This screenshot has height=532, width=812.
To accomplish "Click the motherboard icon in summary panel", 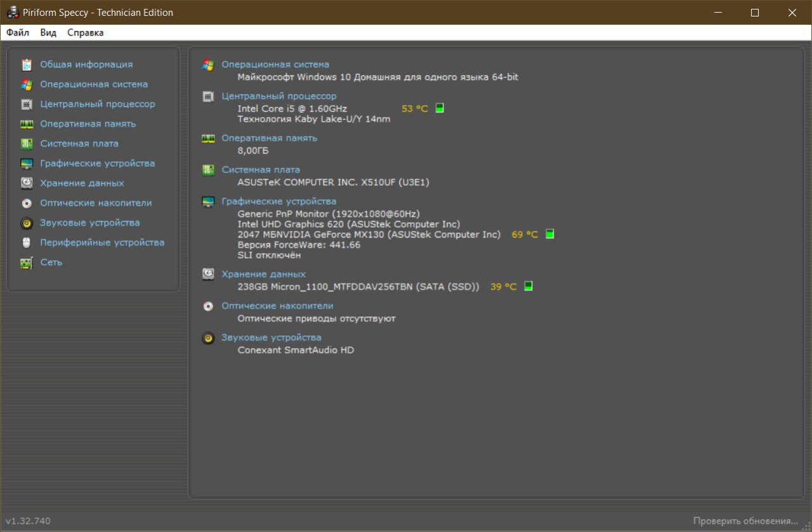I will [x=208, y=169].
